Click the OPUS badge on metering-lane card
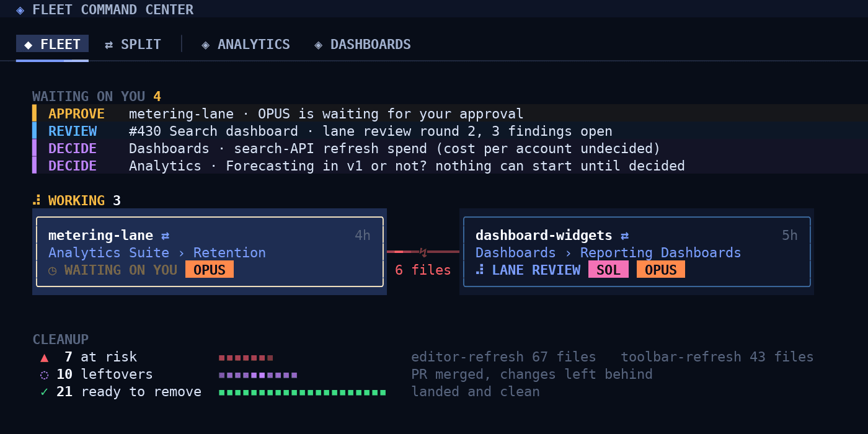 tap(210, 270)
